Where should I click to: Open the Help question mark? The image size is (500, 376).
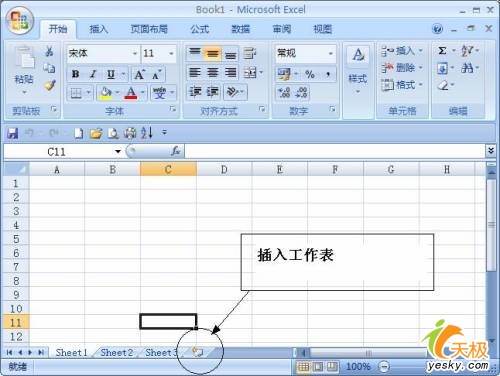437,29
